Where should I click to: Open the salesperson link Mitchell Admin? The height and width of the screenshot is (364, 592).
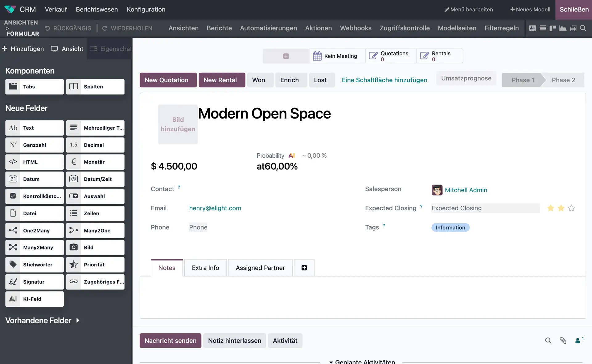466,190
